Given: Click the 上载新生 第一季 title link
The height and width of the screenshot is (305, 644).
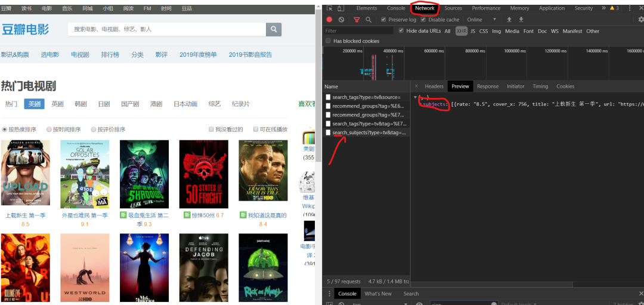Looking at the screenshot, I should tap(26, 215).
